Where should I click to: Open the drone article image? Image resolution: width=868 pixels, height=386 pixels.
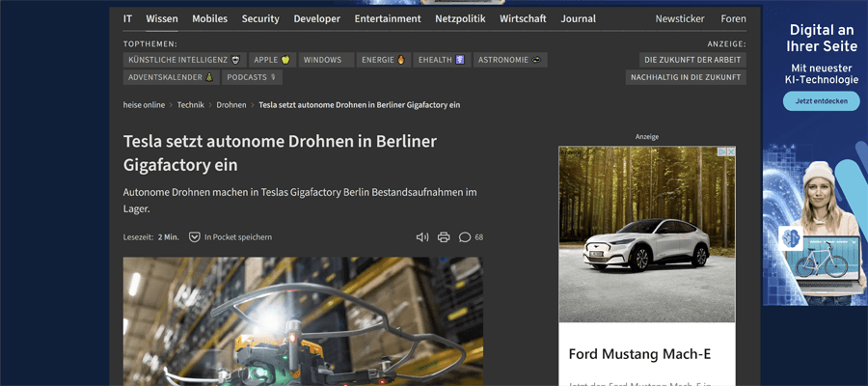click(303, 321)
